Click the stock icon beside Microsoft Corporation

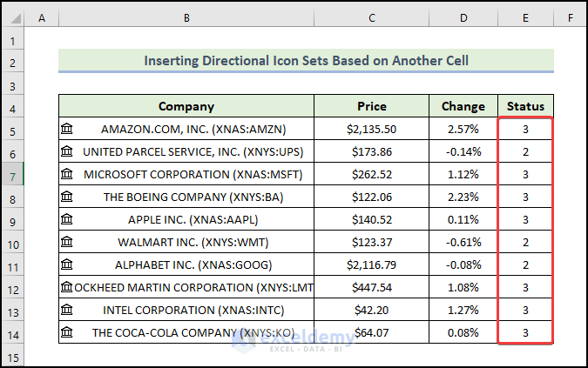67,174
